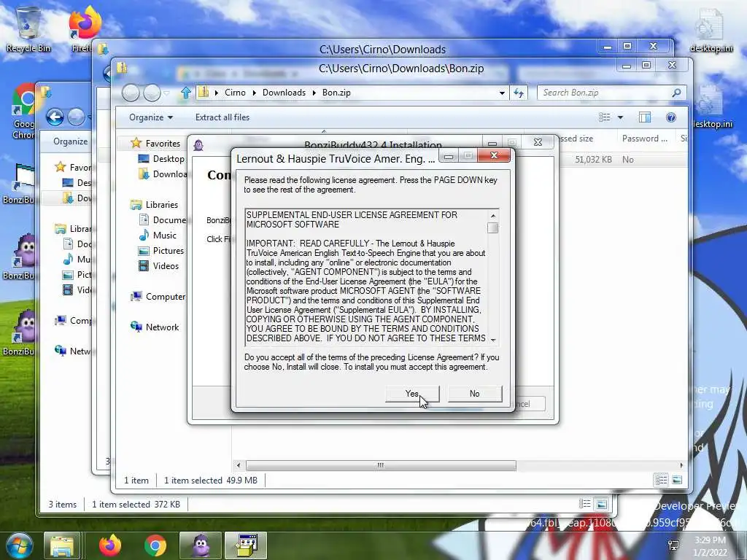
Task: Open Organize in the leftmost Explorer window
Action: coord(70,141)
